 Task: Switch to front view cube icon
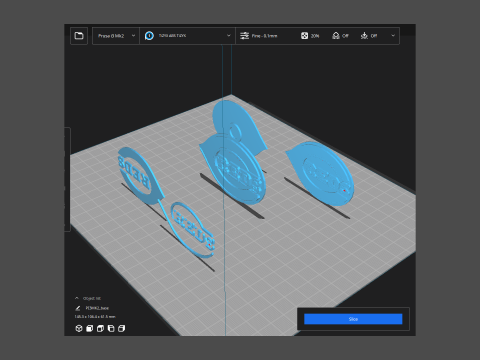click(90, 329)
